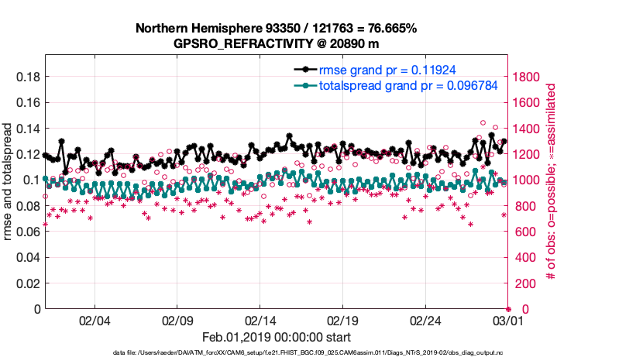Click the 'Feb.01,2019 00:00:00 start' x-axis label

pos(277,337)
